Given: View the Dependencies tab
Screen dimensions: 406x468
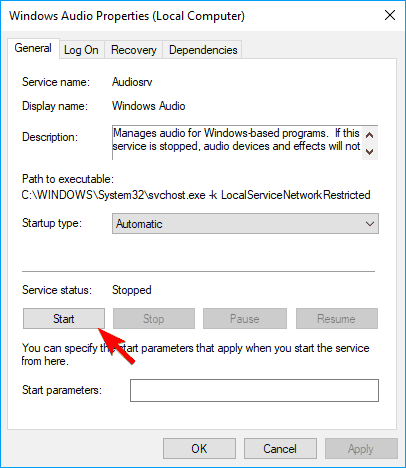Looking at the screenshot, I should coord(203,50).
